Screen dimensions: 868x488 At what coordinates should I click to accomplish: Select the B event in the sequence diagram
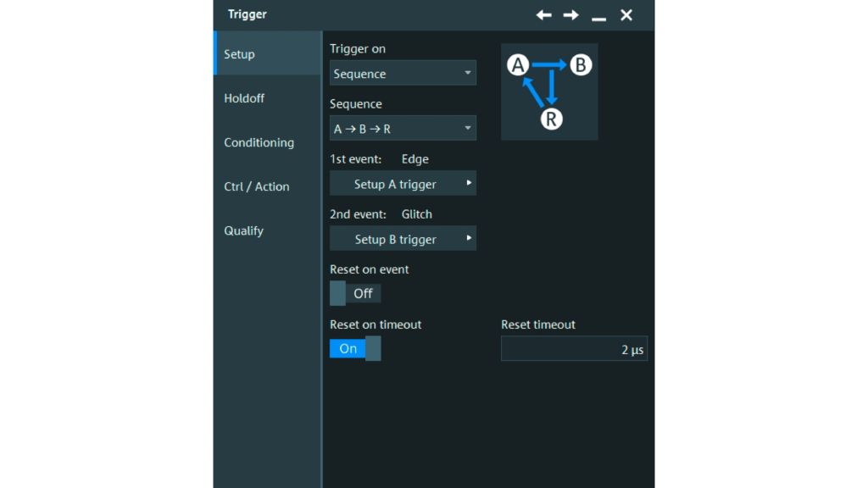coord(581,64)
